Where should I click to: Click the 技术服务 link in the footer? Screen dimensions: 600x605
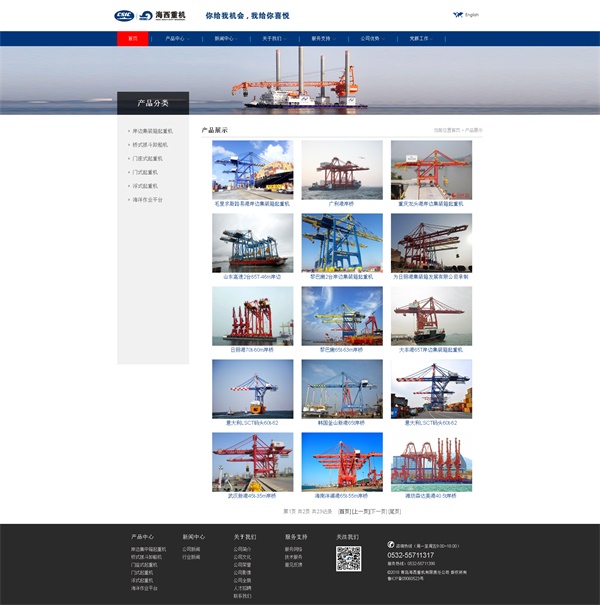(x=293, y=557)
